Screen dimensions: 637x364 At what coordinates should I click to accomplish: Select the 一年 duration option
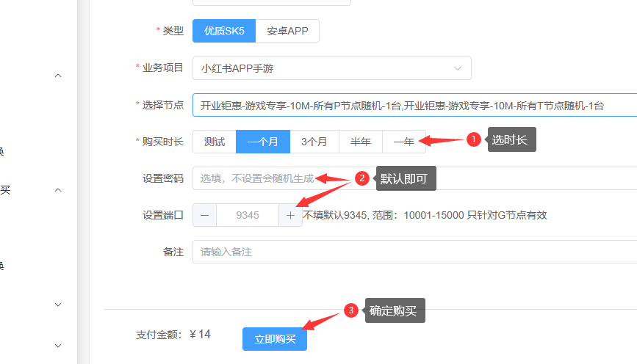[x=404, y=142]
